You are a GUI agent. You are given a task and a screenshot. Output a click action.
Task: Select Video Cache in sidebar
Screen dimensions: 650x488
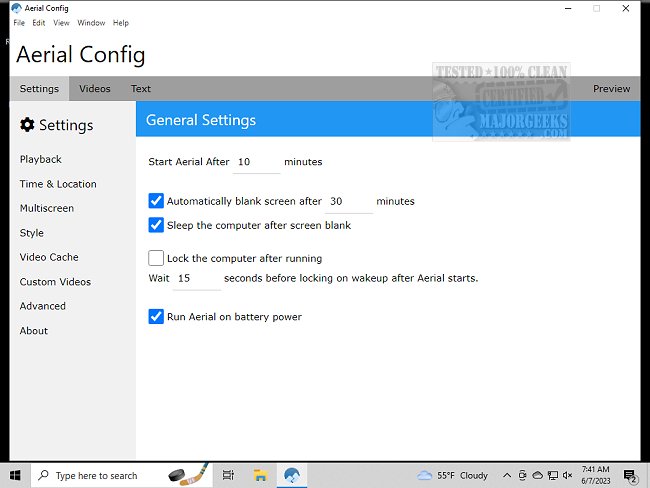[49, 257]
